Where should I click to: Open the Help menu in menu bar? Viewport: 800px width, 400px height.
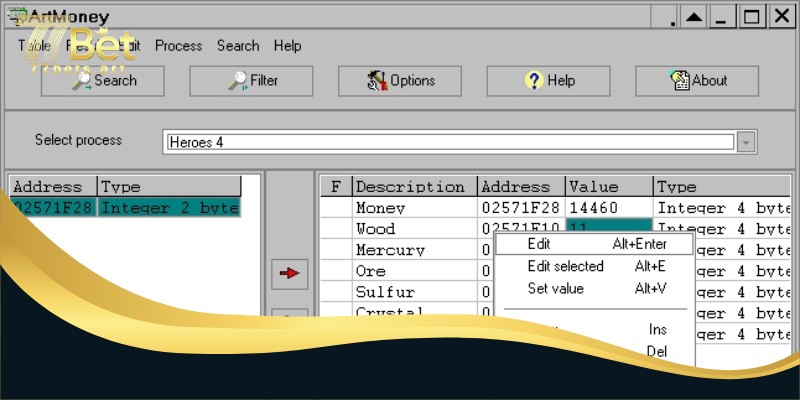coord(287,46)
